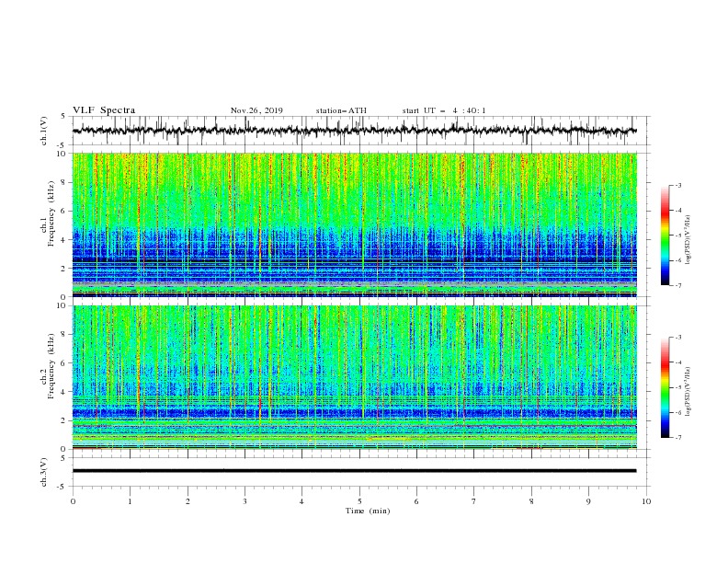Click the "5" tick on the Time axis
728x563 pixels.
tap(359, 501)
